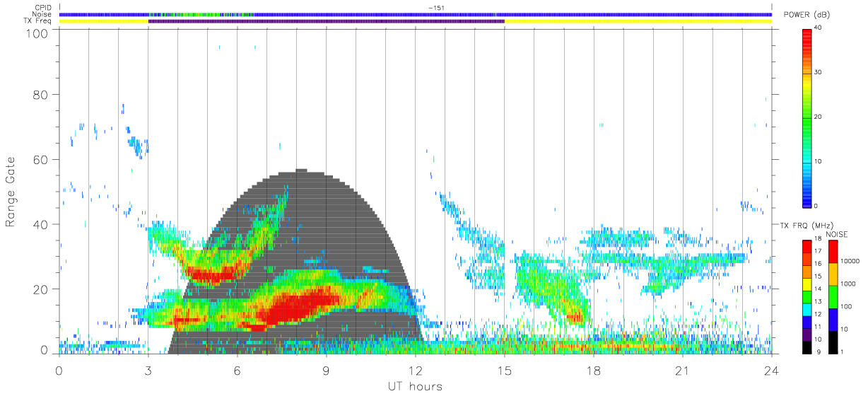The image size is (868, 401).
Task: Click the 3 label on UT hours axis
Action: [x=148, y=370]
